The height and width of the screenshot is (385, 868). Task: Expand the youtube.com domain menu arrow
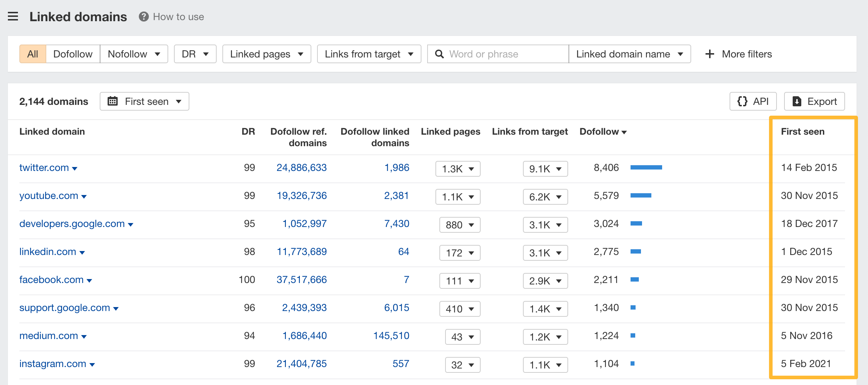tap(84, 196)
